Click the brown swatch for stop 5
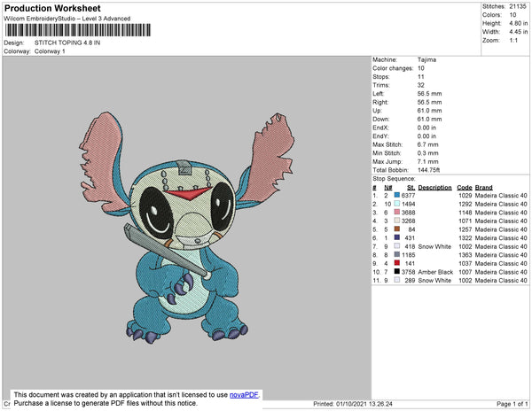Viewport: 532px width, 411px height. click(396, 229)
